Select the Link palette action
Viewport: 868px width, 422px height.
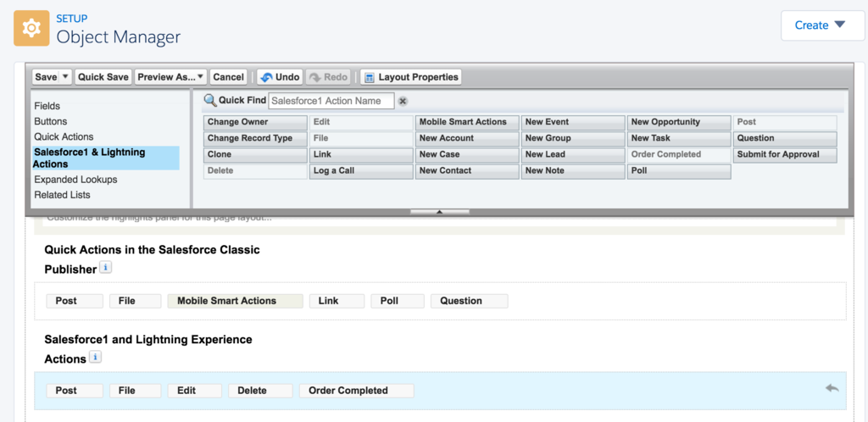point(361,154)
